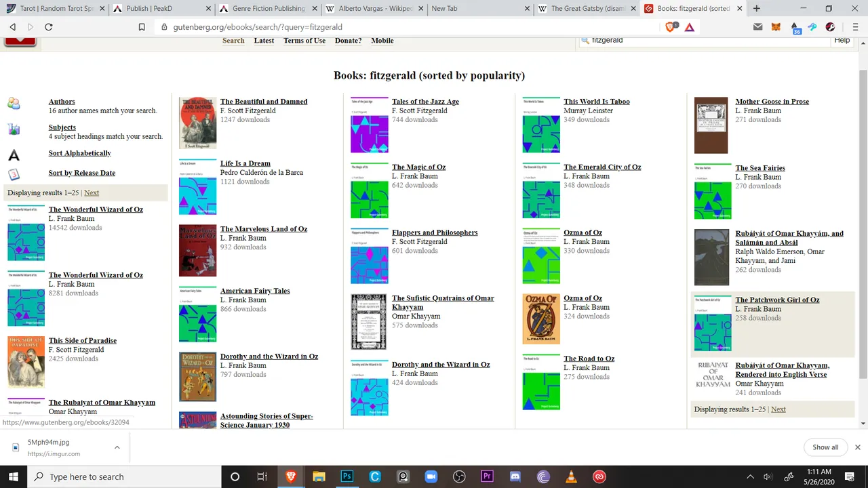
Task: Open the Mobile menu link
Action: point(382,41)
